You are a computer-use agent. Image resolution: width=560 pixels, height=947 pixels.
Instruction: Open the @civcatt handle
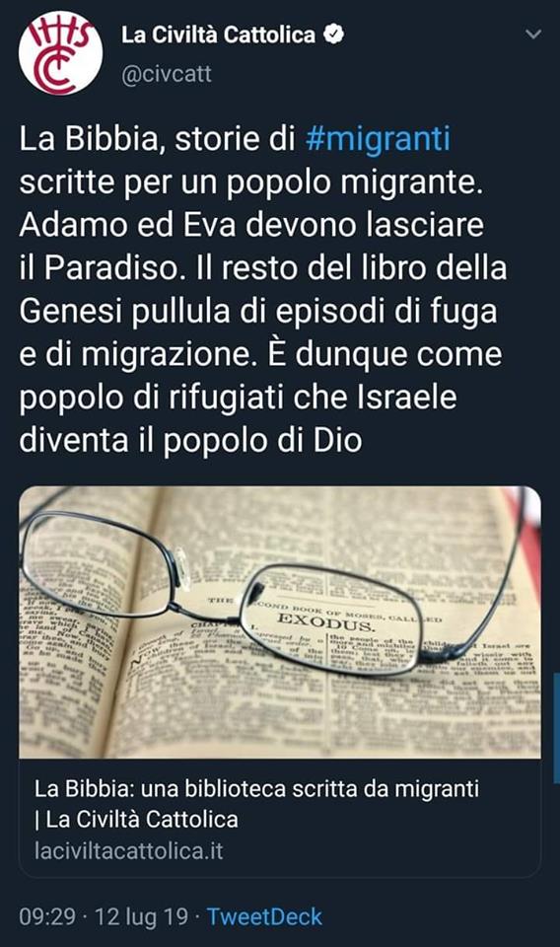(167, 74)
